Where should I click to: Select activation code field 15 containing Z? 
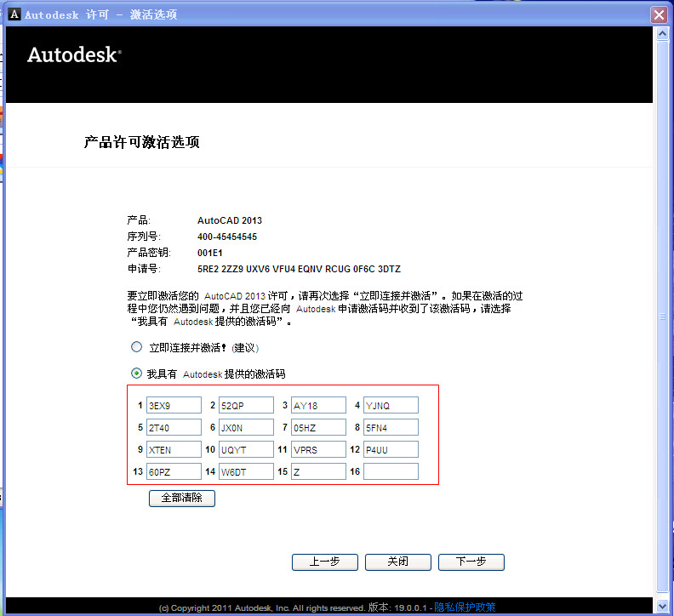pyautogui.click(x=318, y=471)
